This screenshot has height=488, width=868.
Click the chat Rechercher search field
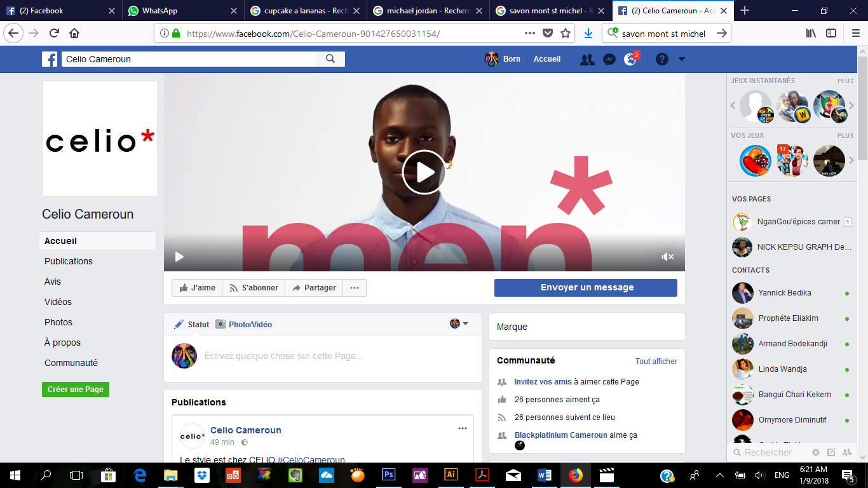(769, 452)
